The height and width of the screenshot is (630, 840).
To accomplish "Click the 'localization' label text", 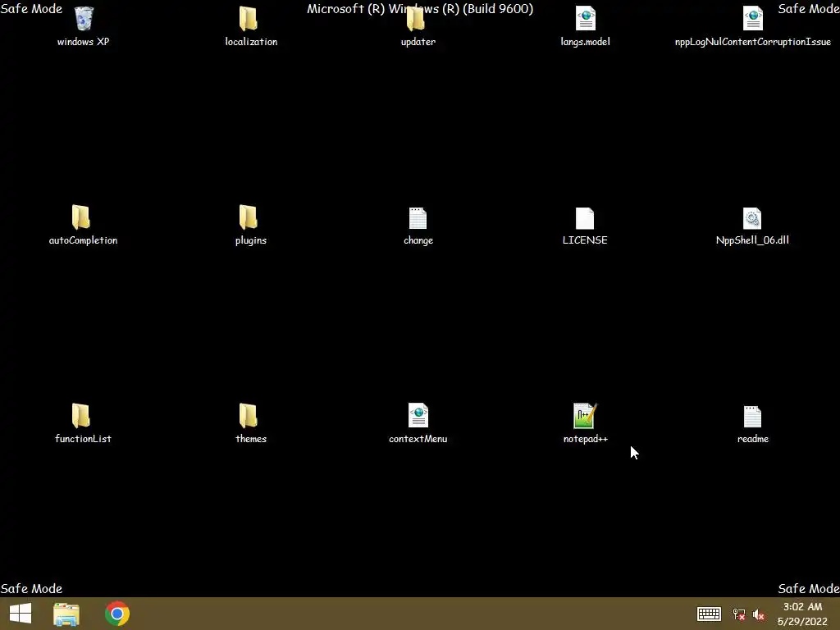I will pos(251,42).
